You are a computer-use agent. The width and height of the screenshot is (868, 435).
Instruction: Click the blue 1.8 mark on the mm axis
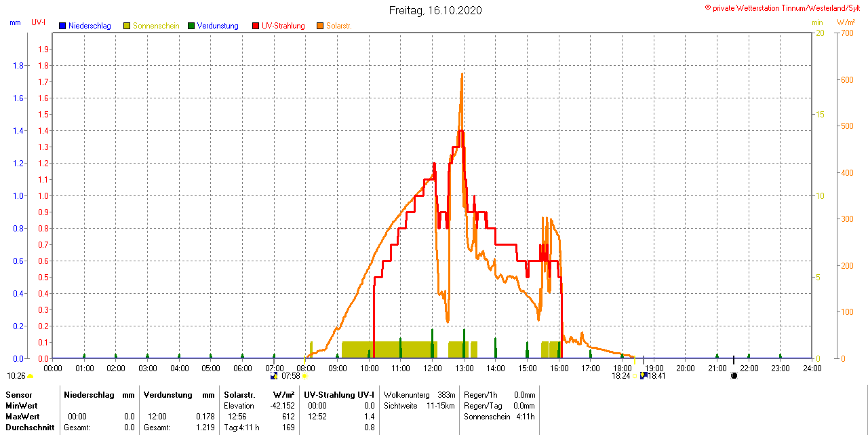(18, 65)
